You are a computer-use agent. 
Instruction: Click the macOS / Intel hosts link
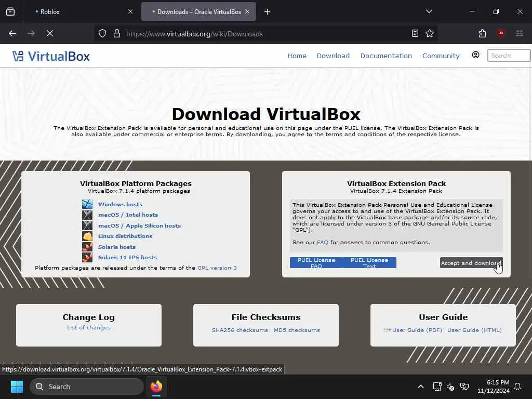tap(128, 215)
